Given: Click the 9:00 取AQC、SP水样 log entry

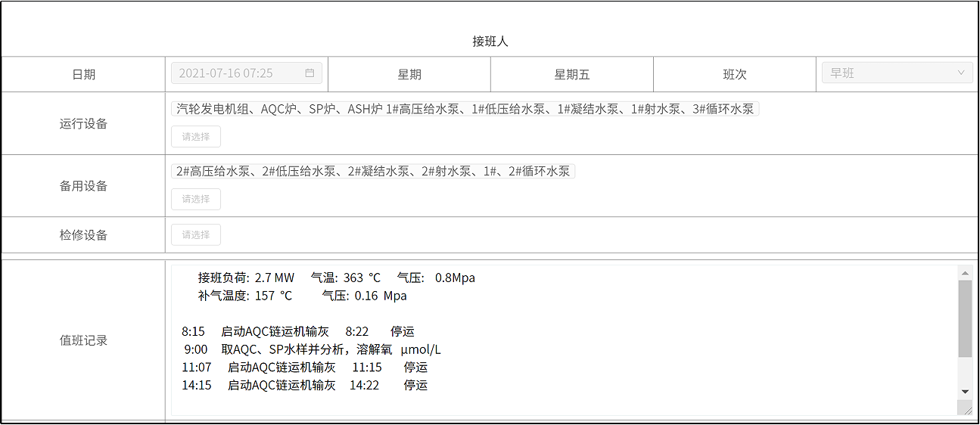Looking at the screenshot, I should 312,349.
